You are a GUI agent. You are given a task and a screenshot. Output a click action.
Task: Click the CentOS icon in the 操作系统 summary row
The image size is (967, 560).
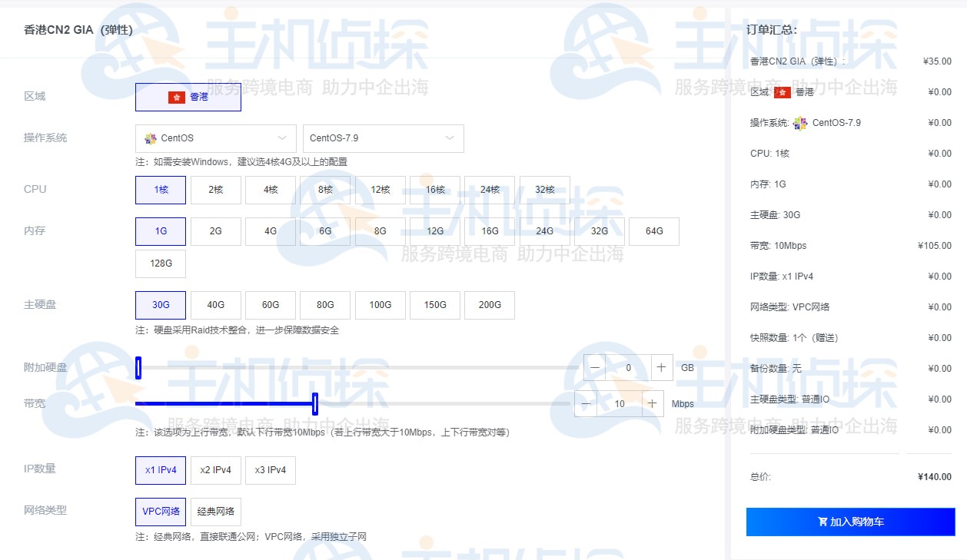799,122
